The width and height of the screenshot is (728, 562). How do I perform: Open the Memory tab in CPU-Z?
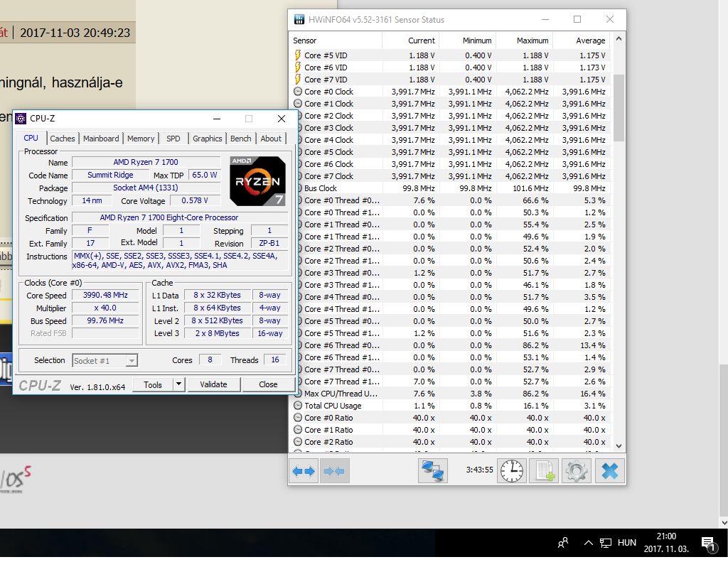click(x=141, y=139)
